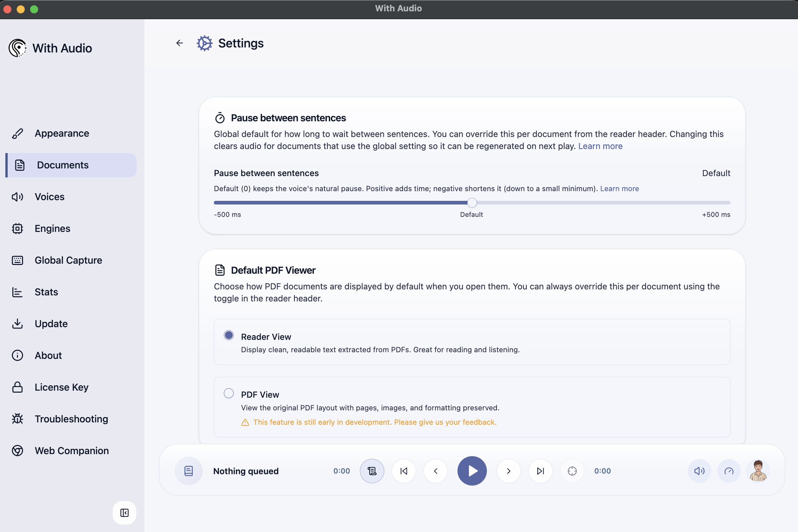Click the locate crosshair icon
The height and width of the screenshot is (532, 798).
tap(572, 471)
